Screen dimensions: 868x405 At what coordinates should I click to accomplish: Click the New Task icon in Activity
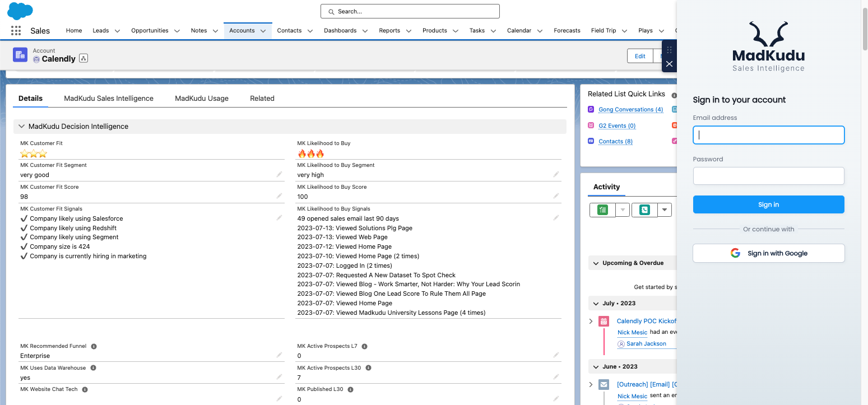click(603, 210)
